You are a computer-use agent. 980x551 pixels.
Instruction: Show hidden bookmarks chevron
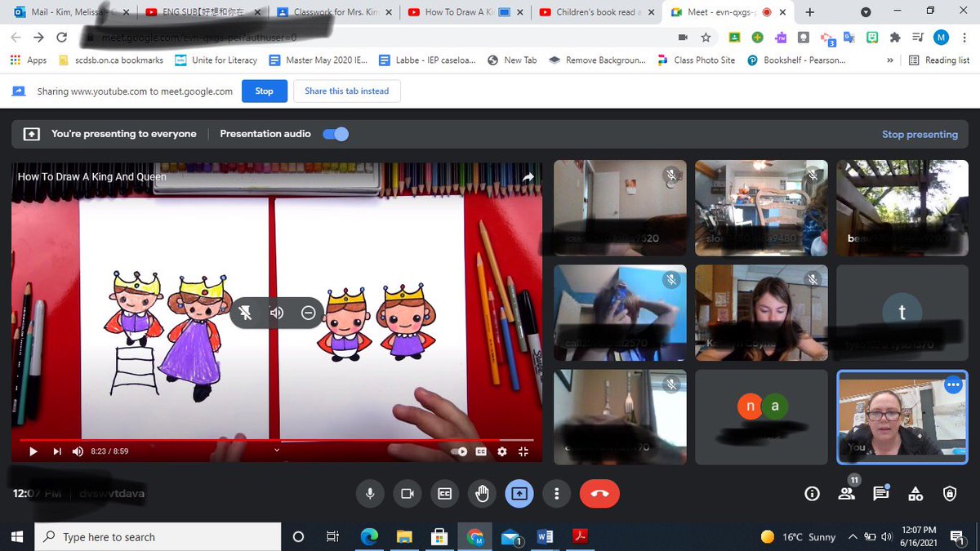click(889, 60)
